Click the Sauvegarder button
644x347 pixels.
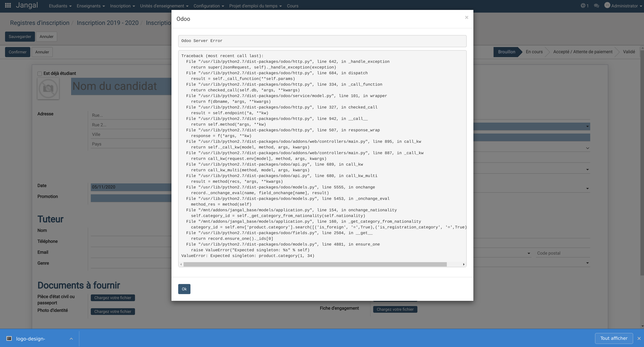click(x=20, y=36)
